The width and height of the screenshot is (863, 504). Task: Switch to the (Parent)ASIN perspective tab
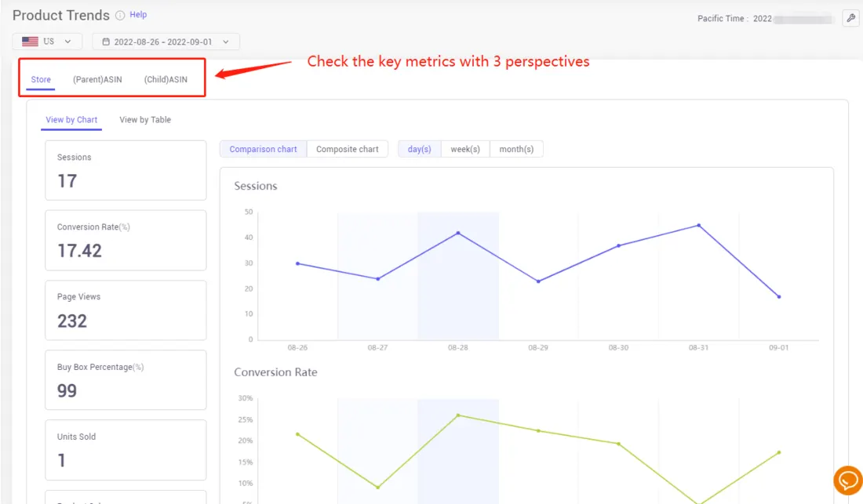[x=96, y=78]
